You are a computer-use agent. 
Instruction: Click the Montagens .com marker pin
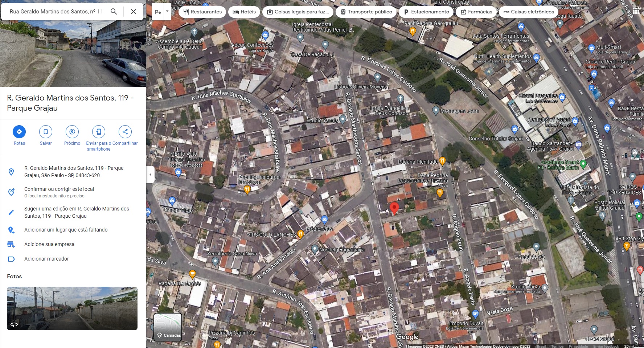[436, 111]
